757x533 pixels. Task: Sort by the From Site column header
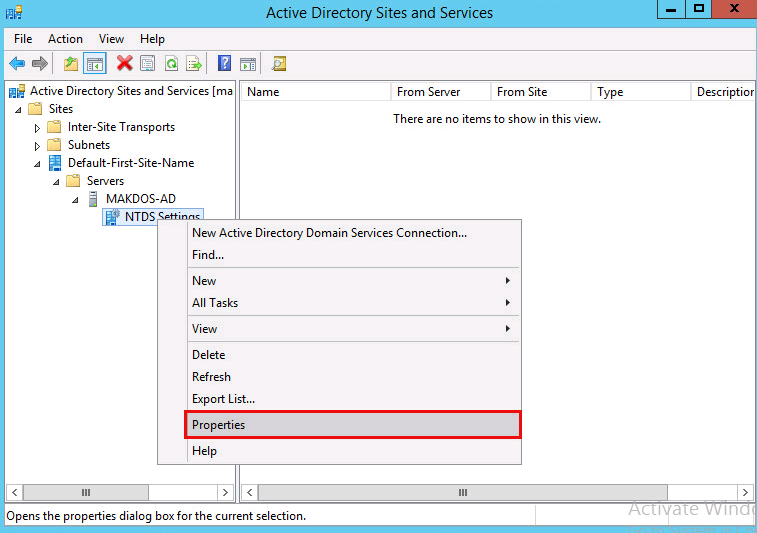[x=541, y=92]
